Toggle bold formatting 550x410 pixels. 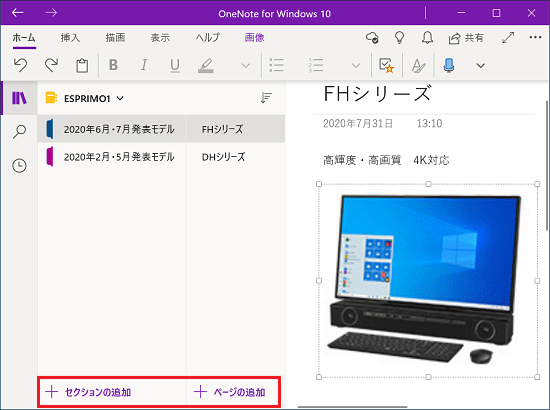(113, 65)
